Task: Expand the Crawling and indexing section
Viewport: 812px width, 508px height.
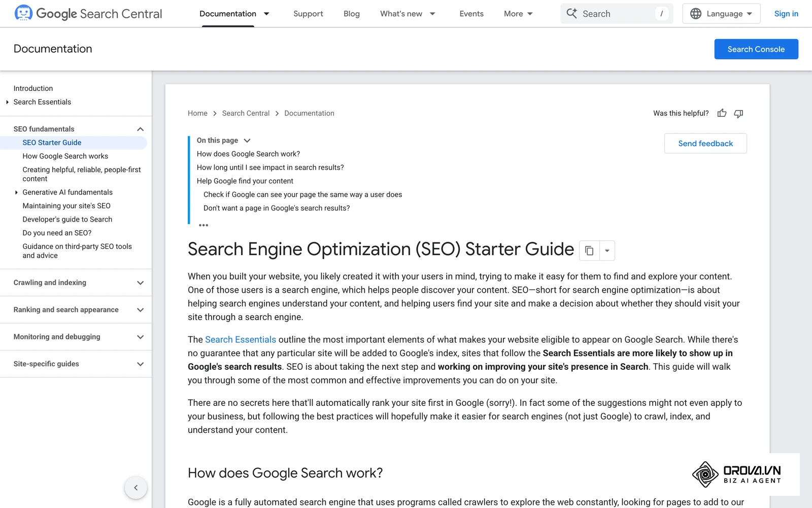Action: tap(141, 283)
